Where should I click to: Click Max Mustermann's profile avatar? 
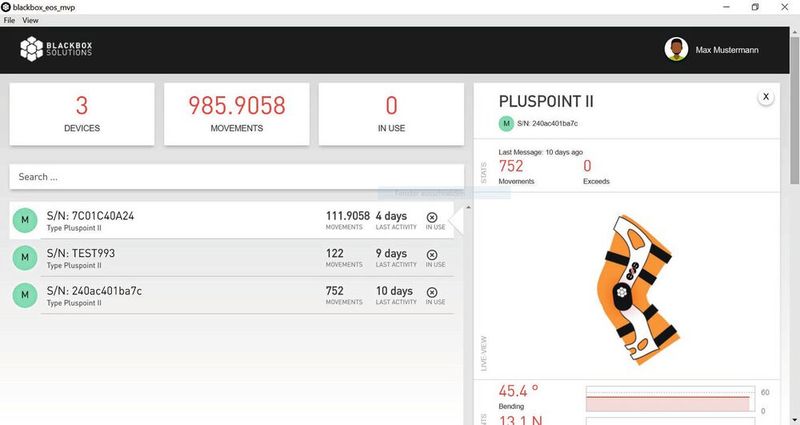click(x=676, y=49)
